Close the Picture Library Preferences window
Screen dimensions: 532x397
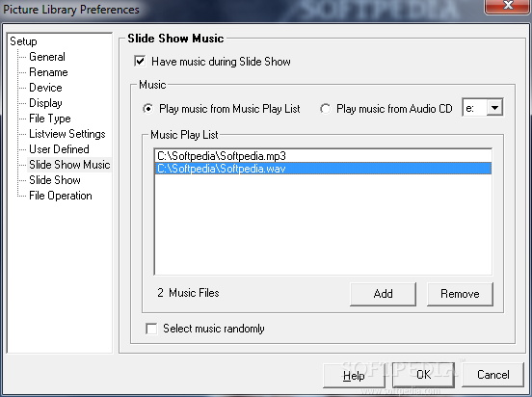[x=508, y=6]
